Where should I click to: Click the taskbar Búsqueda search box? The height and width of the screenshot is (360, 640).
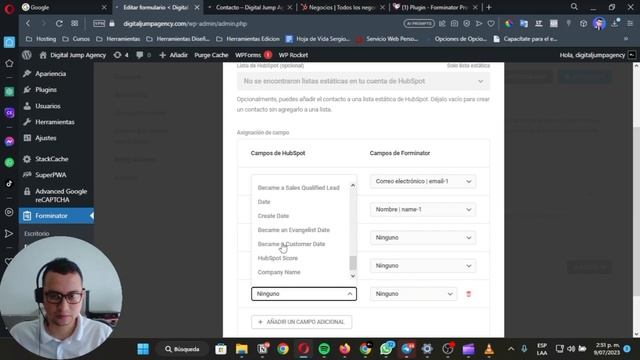coord(182,349)
